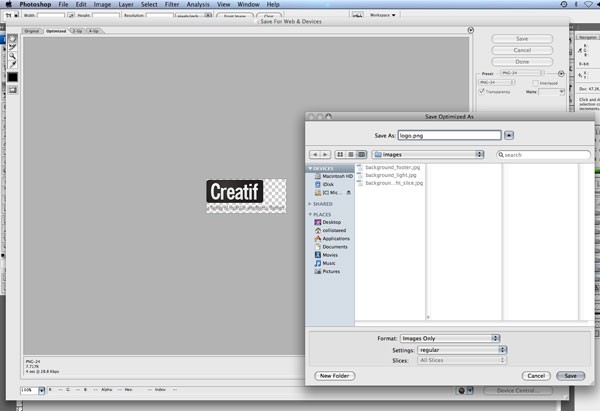The width and height of the screenshot is (600, 411).
Task: Open the Desktop place in sidebar
Action: [328, 222]
